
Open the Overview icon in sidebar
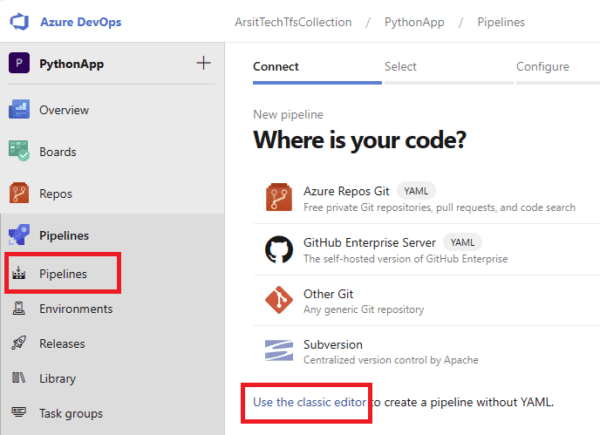click(x=19, y=109)
